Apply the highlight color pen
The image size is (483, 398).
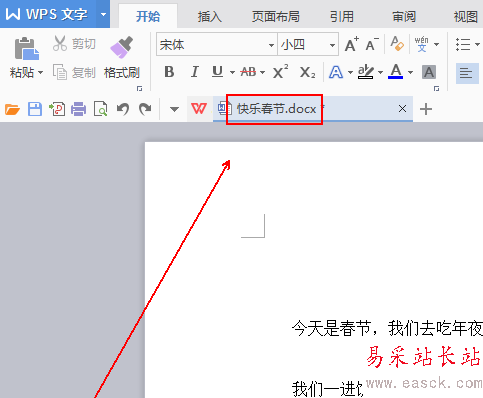366,72
